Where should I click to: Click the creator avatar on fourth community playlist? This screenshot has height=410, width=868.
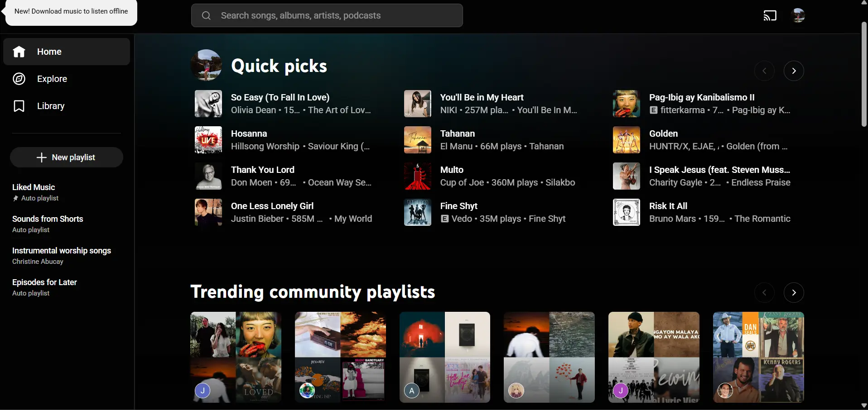(x=516, y=391)
